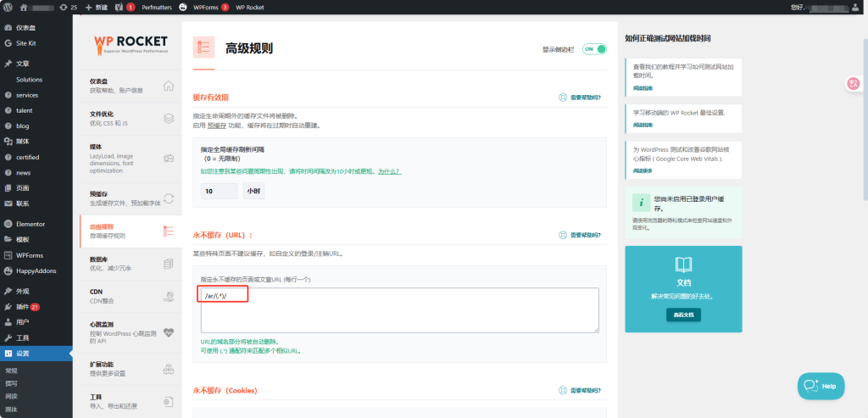Switch to WP Rocket 仪表盘 tab
This screenshot has height=418, width=868.
tap(131, 86)
